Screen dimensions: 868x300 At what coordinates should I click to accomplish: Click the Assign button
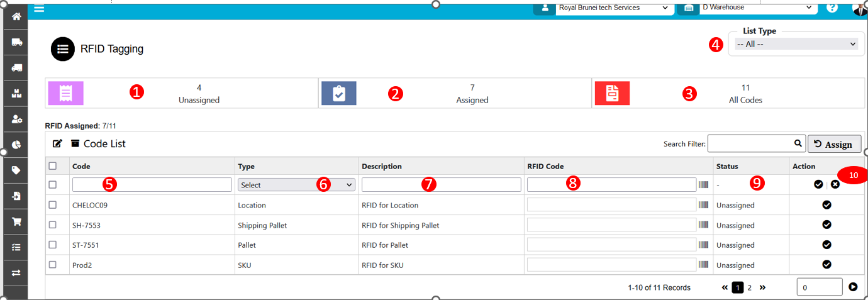[x=834, y=144]
